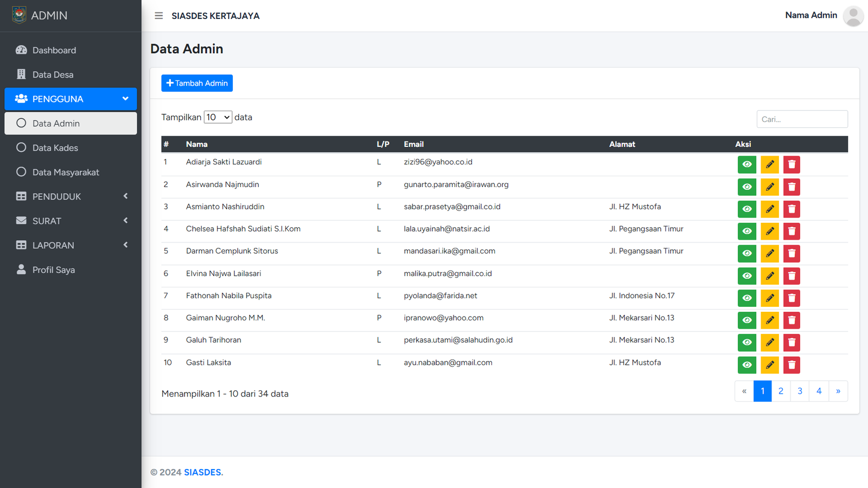Screen dimensions: 868x488
Task: Click the edit pencil for Chelsea Hafshah Sudiati
Action: 769,232
